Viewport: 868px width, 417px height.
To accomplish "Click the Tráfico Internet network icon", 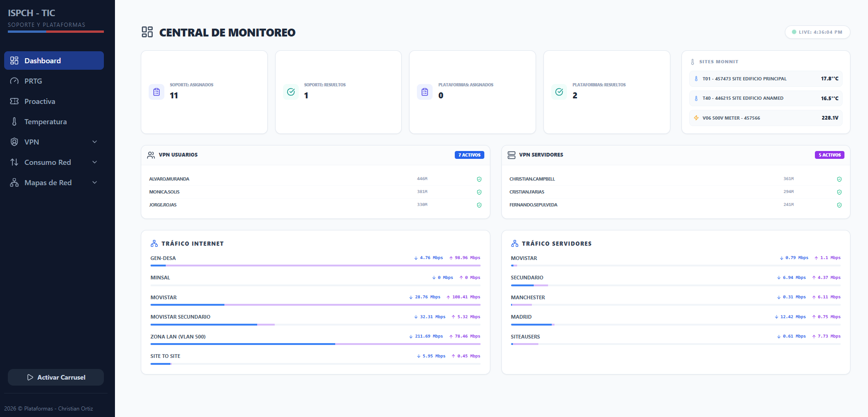I will click(154, 243).
